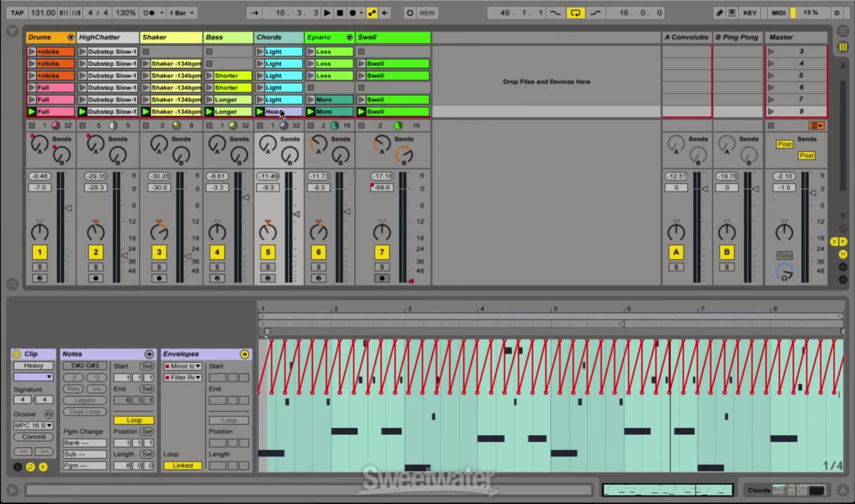Viewport: 855px width, 504px height.
Task: Open the Filter Re envelope control chooser
Action: tap(183, 378)
